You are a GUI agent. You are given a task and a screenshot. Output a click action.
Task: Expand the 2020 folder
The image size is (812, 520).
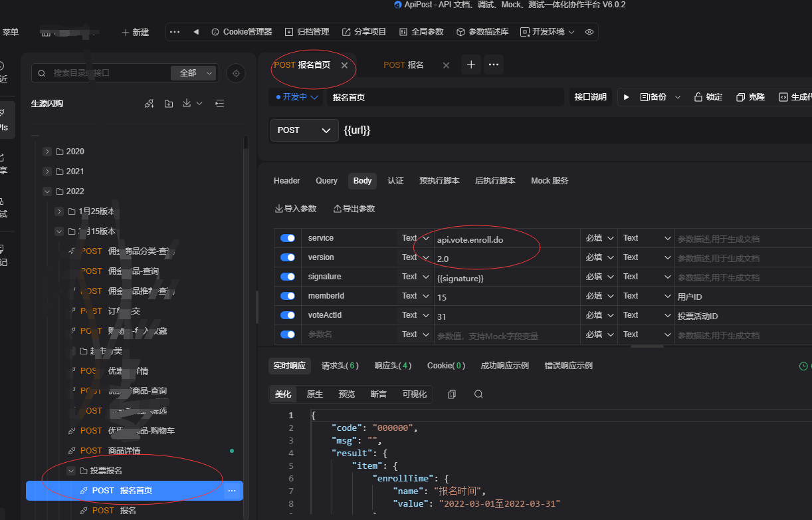pyautogui.click(x=47, y=152)
